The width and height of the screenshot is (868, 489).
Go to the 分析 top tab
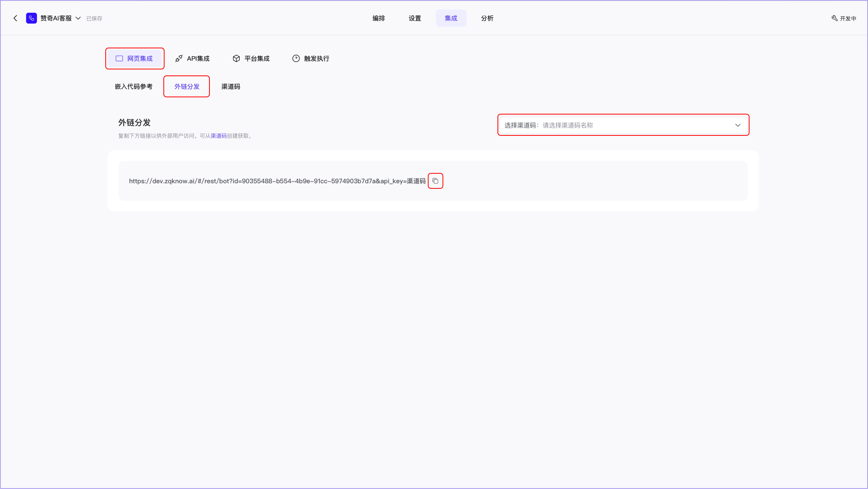coord(487,18)
